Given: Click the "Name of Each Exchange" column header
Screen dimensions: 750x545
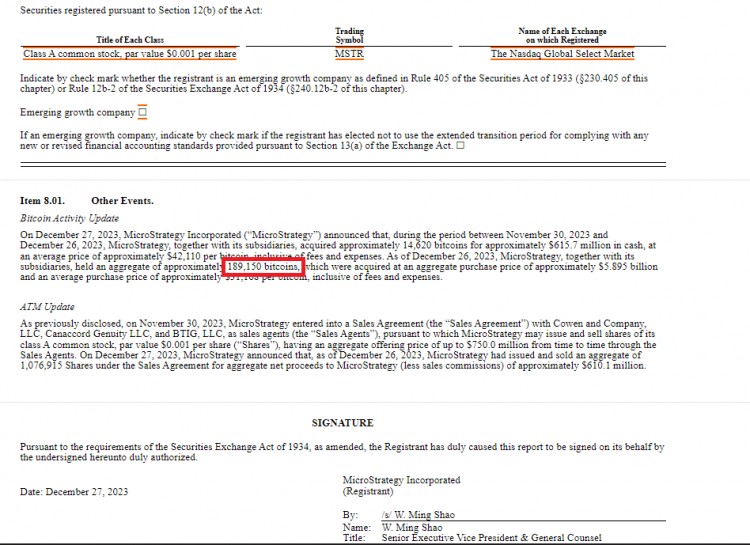Looking at the screenshot, I should point(562,36).
